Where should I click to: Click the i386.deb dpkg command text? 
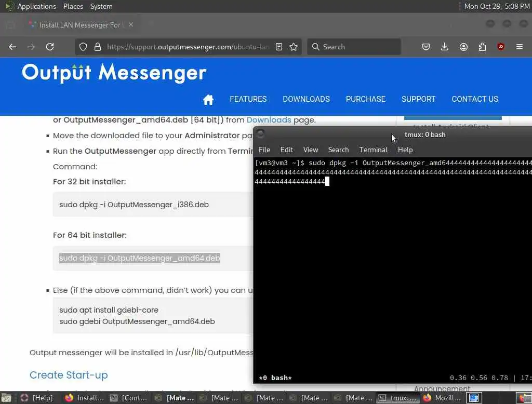point(134,205)
